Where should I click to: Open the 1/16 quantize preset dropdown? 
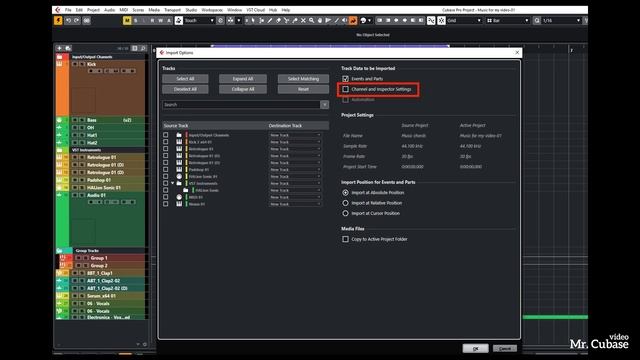(562, 20)
